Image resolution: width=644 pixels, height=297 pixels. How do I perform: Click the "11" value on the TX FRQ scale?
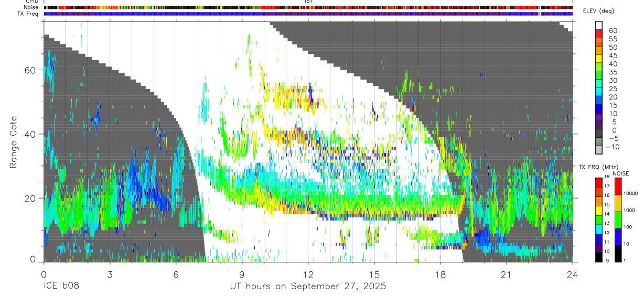click(x=607, y=242)
